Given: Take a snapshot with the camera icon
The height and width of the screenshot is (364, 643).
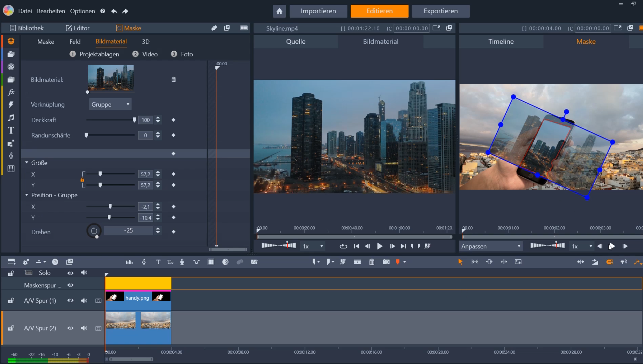Looking at the screenshot, I should coord(386,262).
